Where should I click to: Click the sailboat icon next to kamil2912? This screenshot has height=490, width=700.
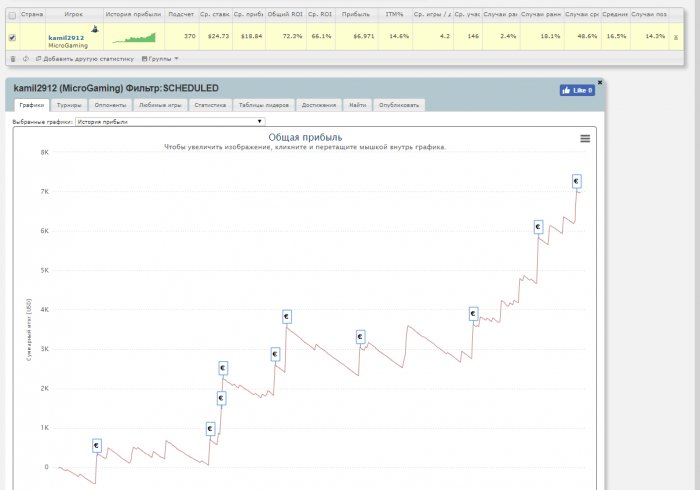tap(95, 29)
